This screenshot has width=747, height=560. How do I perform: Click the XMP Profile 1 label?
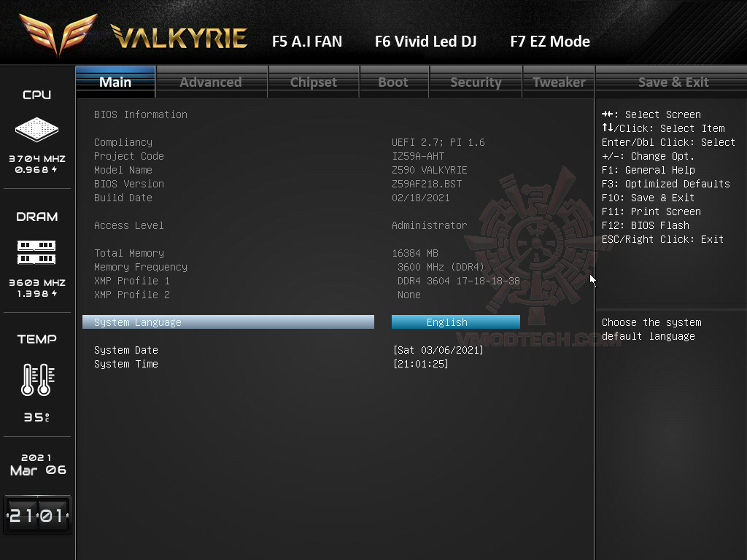click(132, 281)
